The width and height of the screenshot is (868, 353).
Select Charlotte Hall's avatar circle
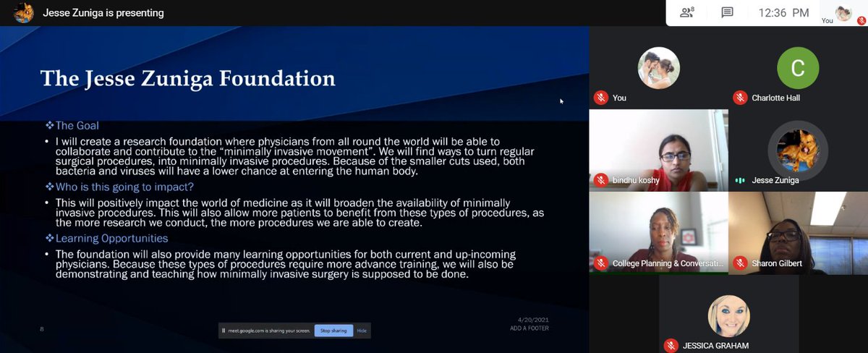798,68
